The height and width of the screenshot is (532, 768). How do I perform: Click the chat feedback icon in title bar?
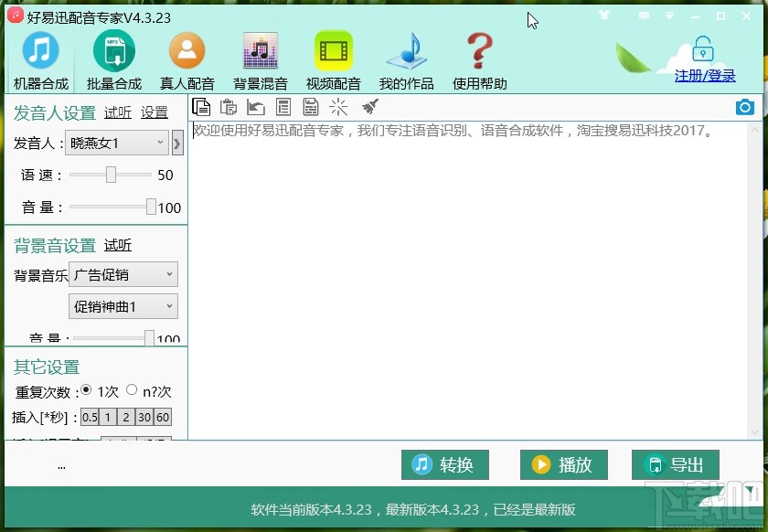(x=644, y=16)
